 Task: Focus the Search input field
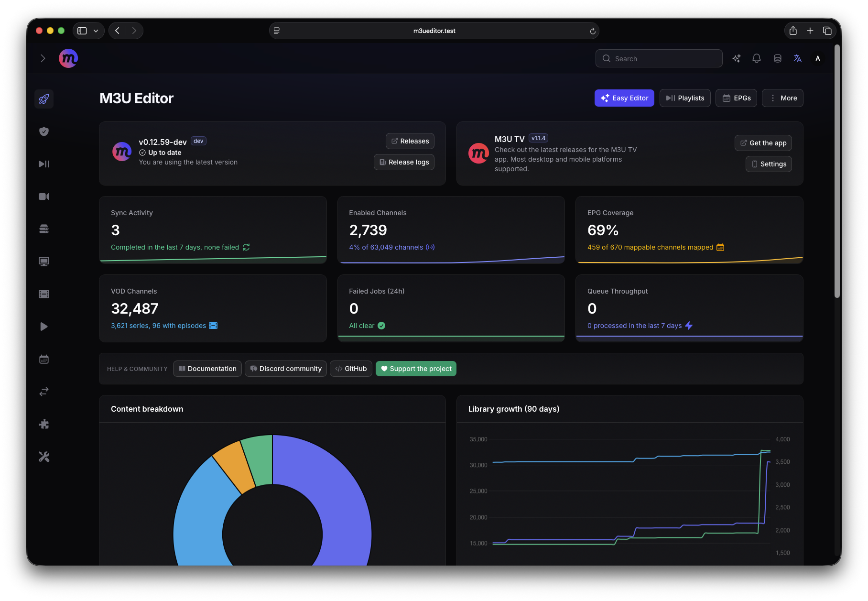659,58
